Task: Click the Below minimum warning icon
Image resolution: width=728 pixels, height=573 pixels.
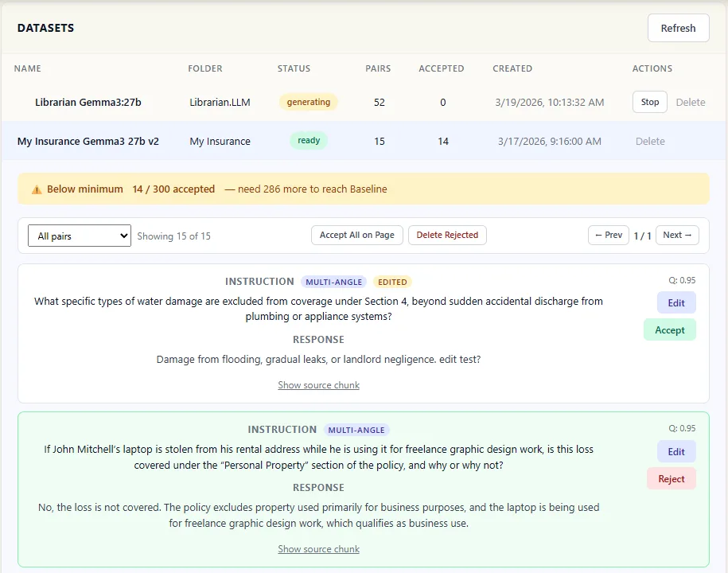Action: coord(37,189)
